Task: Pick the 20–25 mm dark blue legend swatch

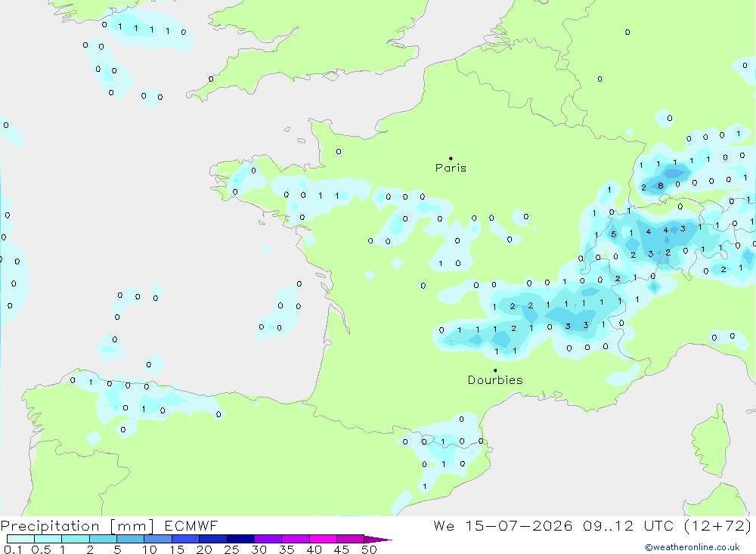Action: (x=213, y=539)
